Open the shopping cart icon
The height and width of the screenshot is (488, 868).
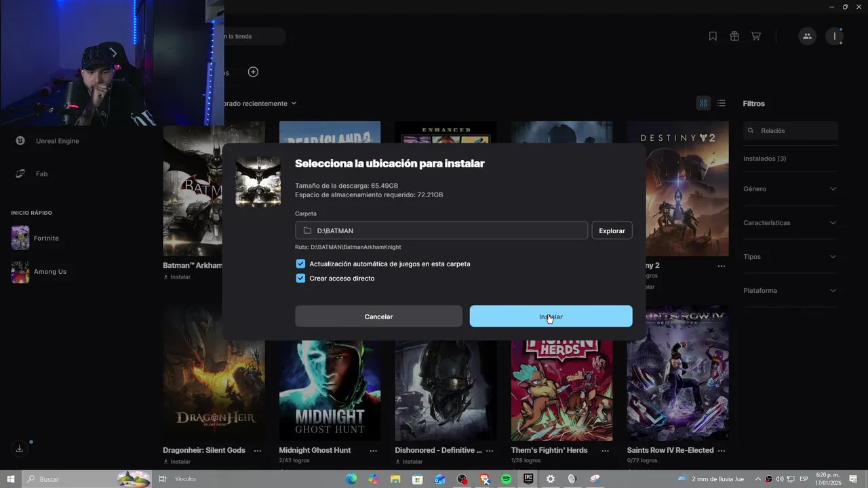point(755,36)
